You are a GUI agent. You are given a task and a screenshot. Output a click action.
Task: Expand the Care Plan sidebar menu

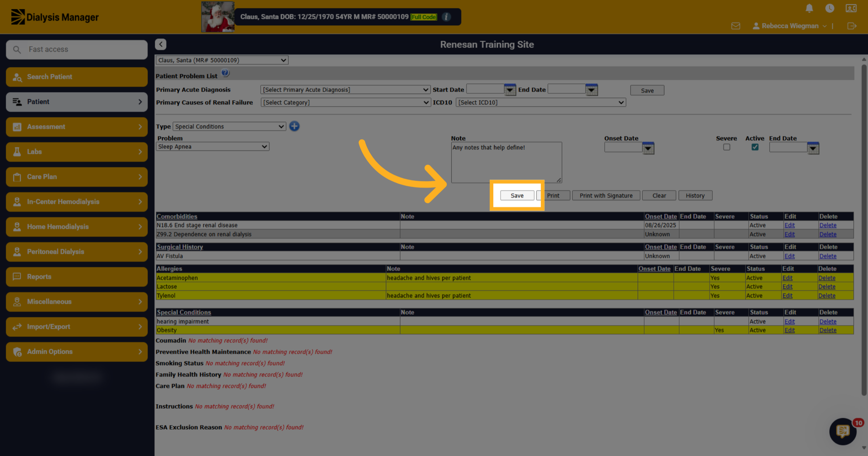click(77, 177)
